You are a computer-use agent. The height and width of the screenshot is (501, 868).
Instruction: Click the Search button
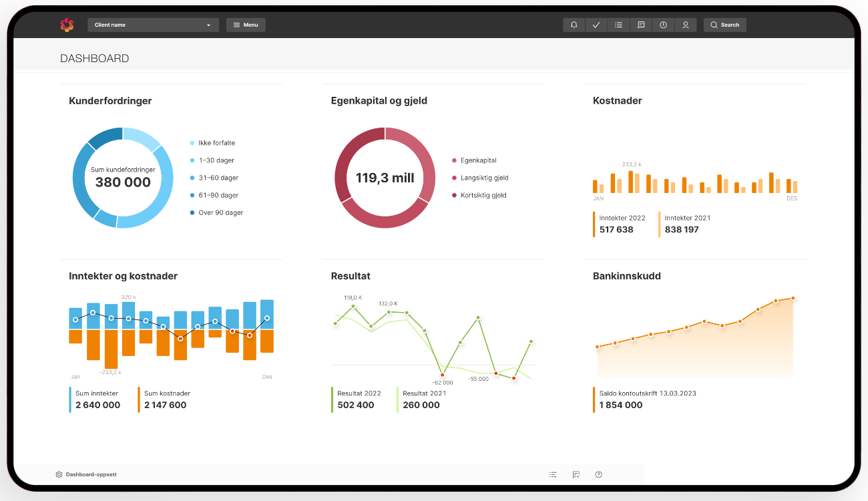pyautogui.click(x=724, y=25)
